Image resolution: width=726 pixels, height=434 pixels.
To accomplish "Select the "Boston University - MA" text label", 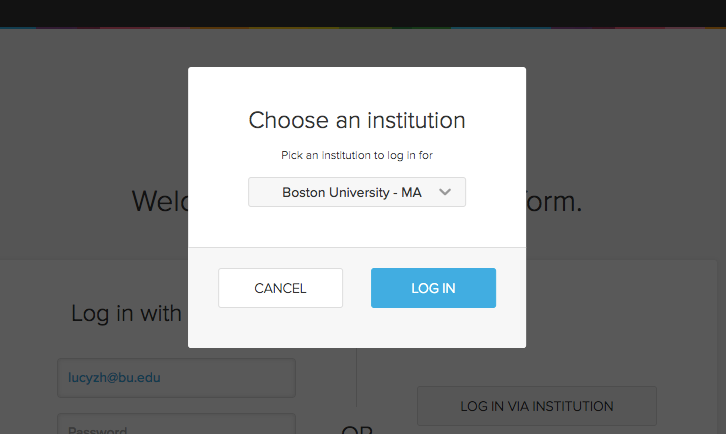I will [x=352, y=192].
